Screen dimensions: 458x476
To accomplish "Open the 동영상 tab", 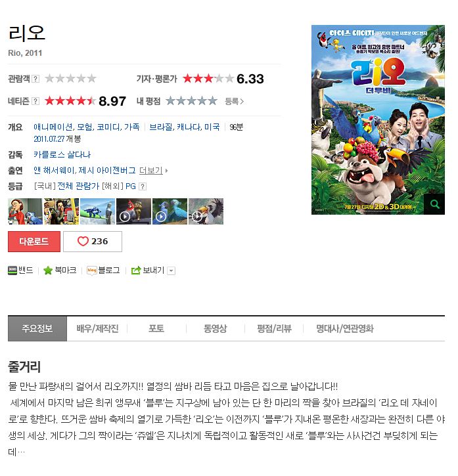I will click(215, 329).
